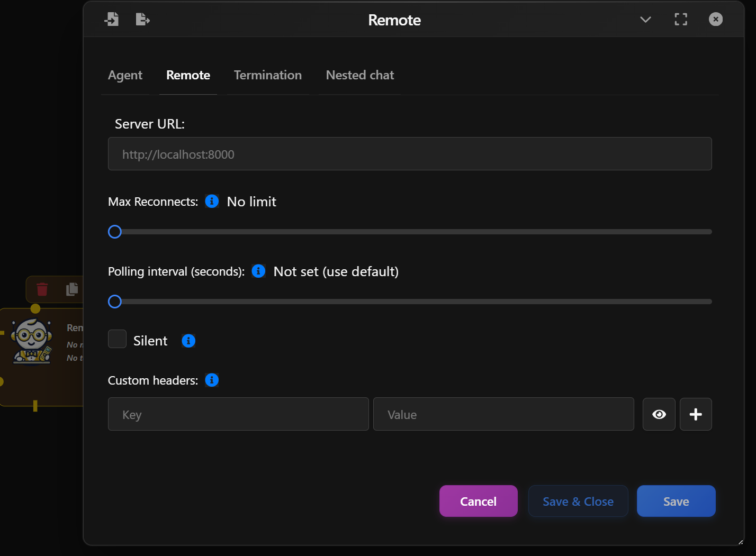The width and height of the screenshot is (756, 556).
Task: Delete the agent node using trash icon
Action: [42, 289]
